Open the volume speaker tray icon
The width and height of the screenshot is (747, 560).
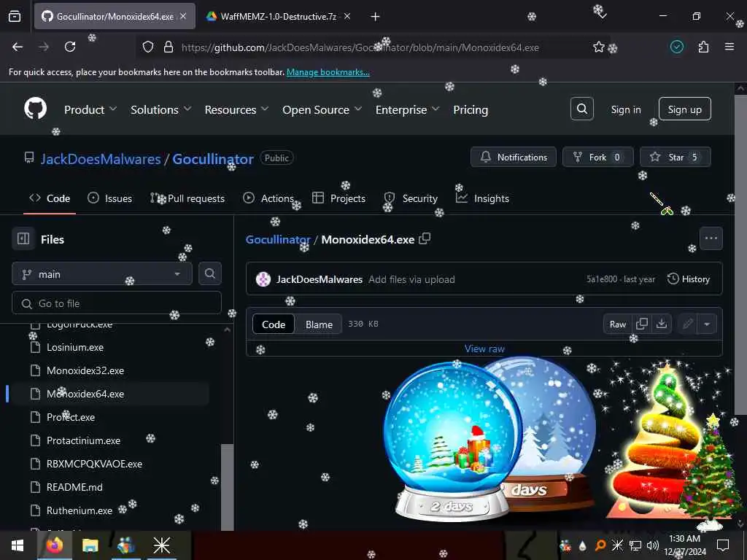652,545
